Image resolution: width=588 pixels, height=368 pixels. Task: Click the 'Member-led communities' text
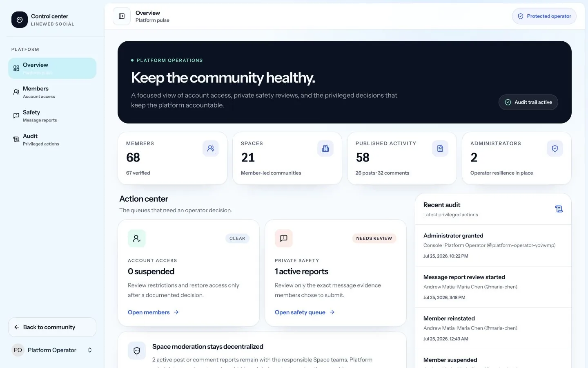[x=271, y=173]
